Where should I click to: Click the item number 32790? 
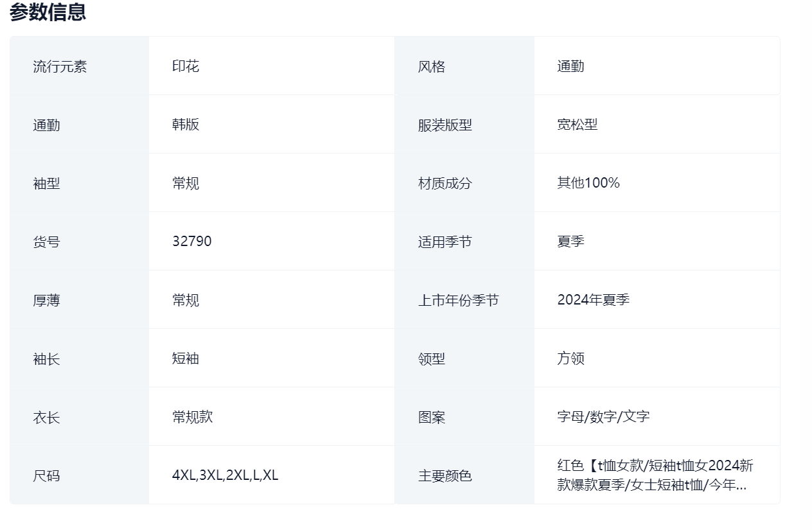pos(192,242)
